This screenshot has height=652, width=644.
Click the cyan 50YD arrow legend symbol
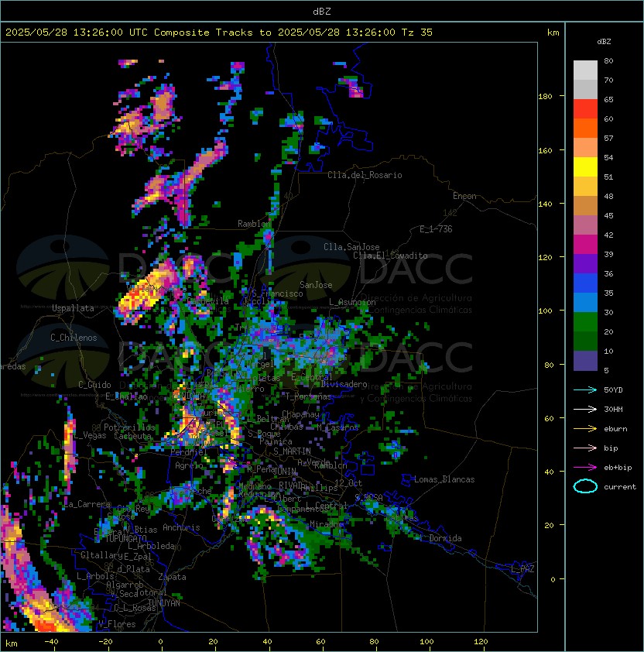[585, 389]
